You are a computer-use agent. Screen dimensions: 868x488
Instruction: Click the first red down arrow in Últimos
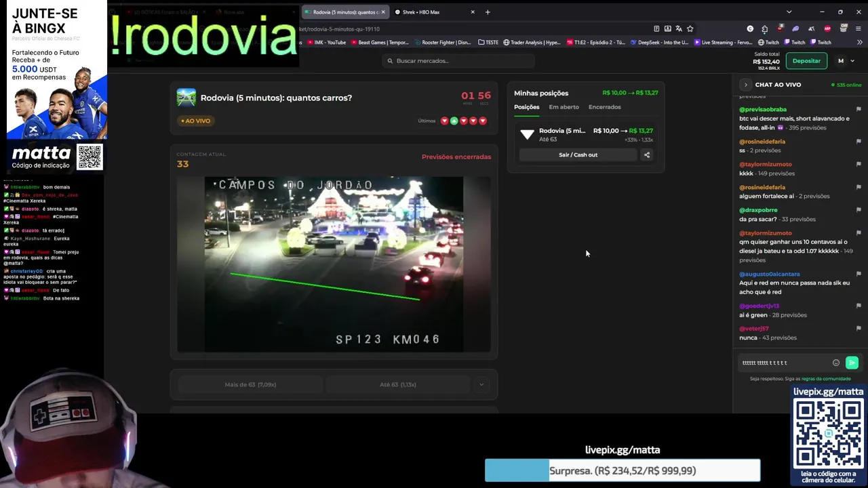click(445, 121)
